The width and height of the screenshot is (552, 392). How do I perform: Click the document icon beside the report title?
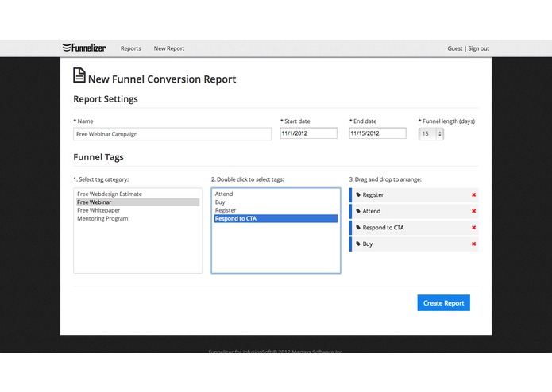click(x=79, y=75)
